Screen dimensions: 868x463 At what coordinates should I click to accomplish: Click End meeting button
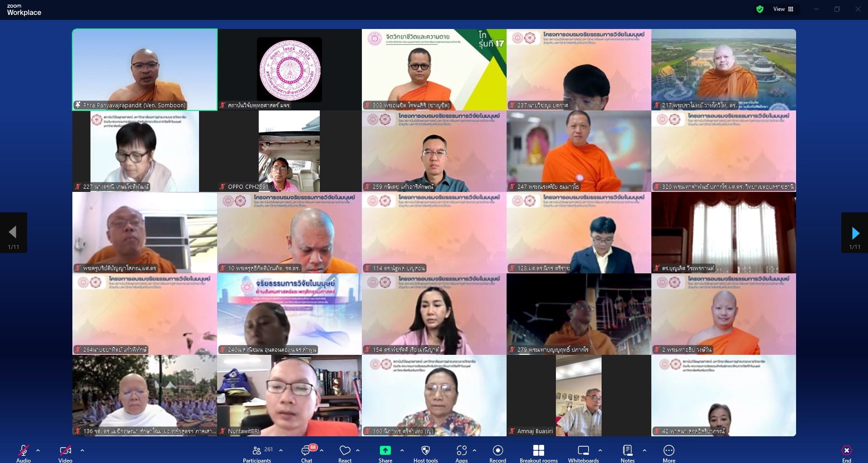pyautogui.click(x=846, y=453)
